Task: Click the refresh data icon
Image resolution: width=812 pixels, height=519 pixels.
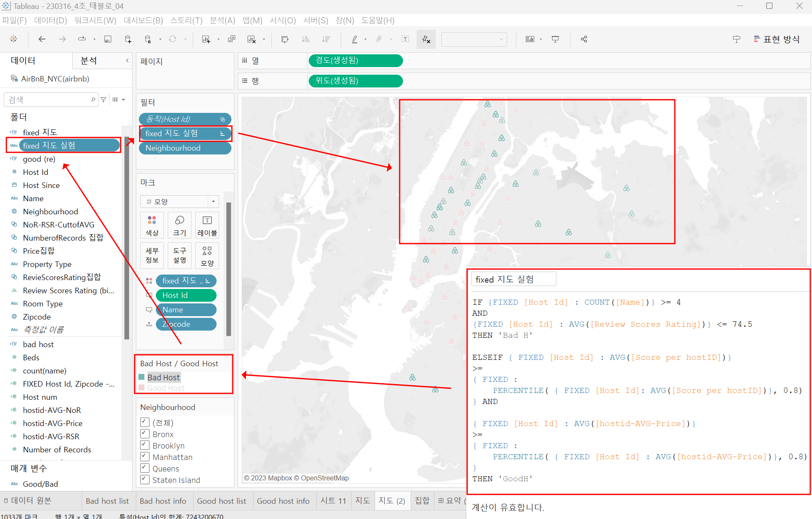Action: click(x=172, y=39)
